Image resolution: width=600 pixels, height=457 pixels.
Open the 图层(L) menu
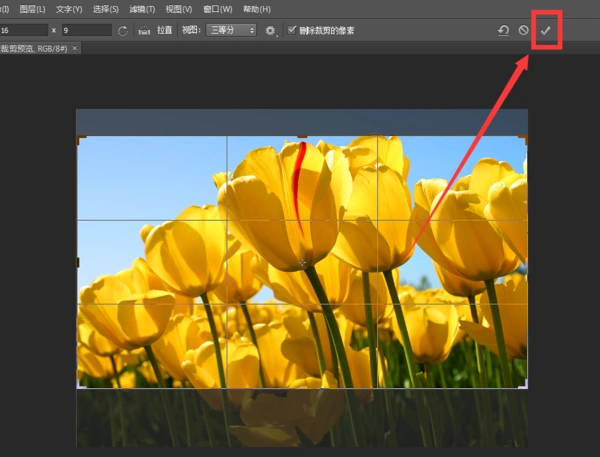(x=32, y=9)
